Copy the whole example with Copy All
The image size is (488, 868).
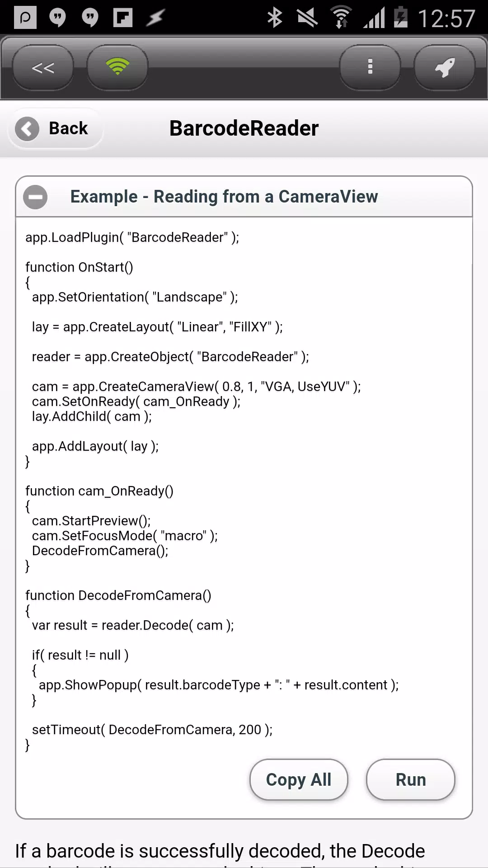299,780
